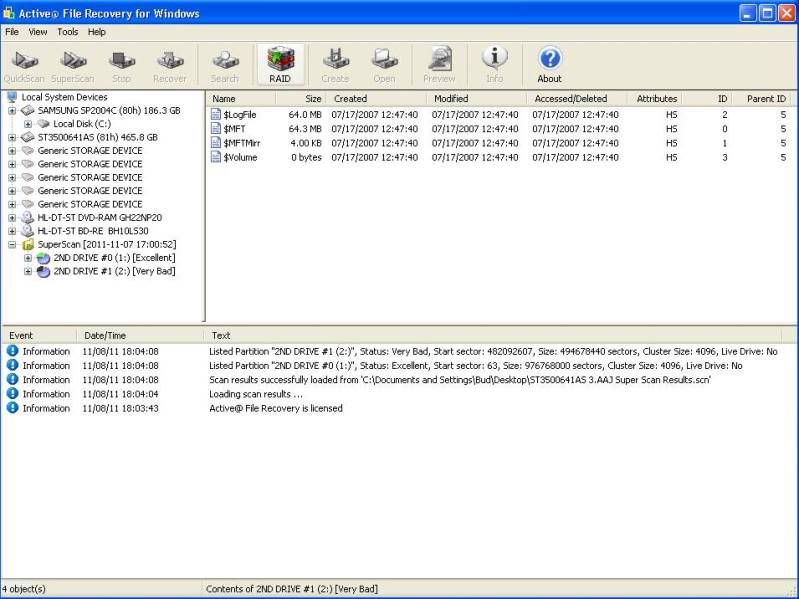
Task: Click the HL-DT-ST DVD-RAM drive icon
Action: pos(28,217)
